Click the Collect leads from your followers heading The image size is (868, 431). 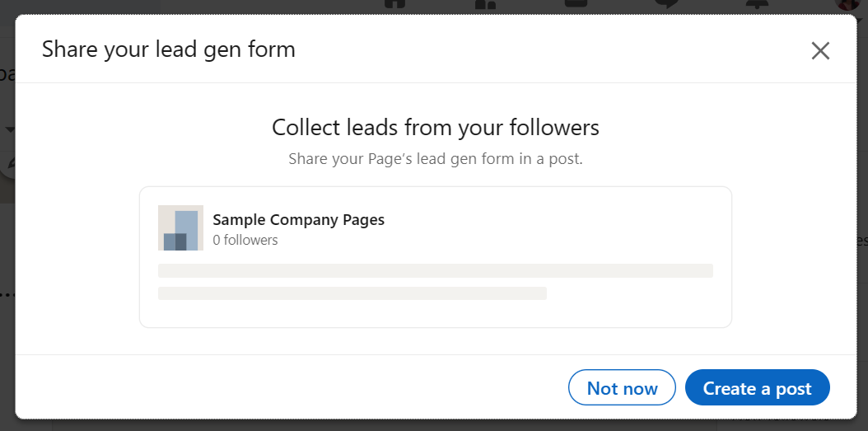435,128
